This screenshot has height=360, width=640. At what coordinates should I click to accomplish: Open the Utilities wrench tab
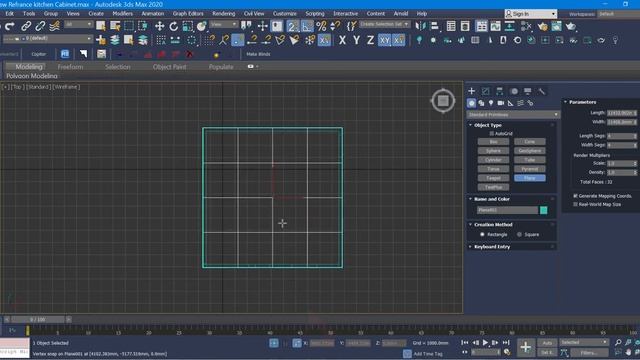pos(542,91)
